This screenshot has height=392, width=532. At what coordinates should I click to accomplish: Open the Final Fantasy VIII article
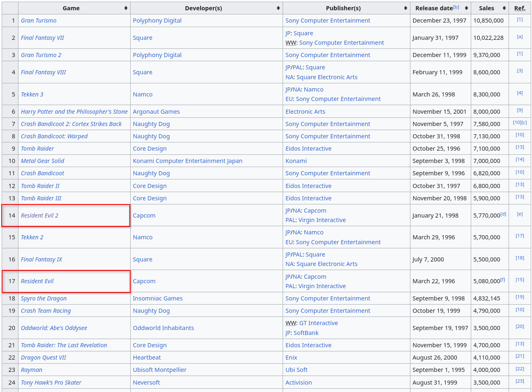tap(44, 72)
